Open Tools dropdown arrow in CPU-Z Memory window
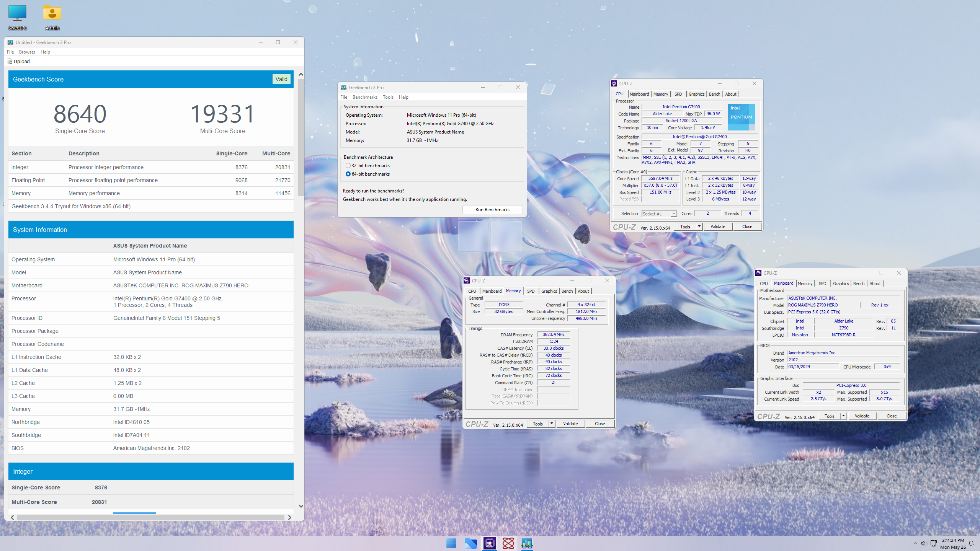 [552, 424]
